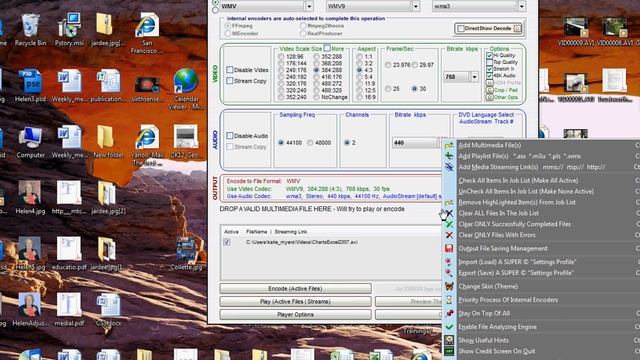
Task: Tick the Disable Video checkbox
Action: click(x=230, y=70)
